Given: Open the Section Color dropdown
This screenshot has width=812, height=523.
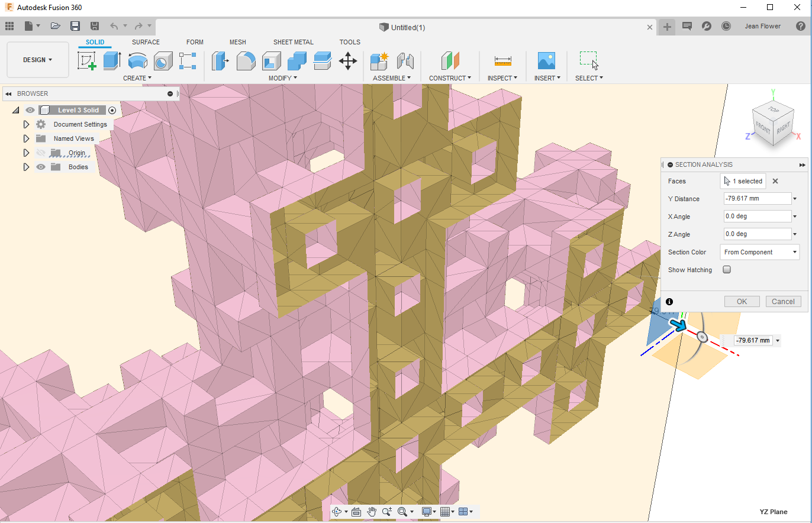Looking at the screenshot, I should pos(759,252).
